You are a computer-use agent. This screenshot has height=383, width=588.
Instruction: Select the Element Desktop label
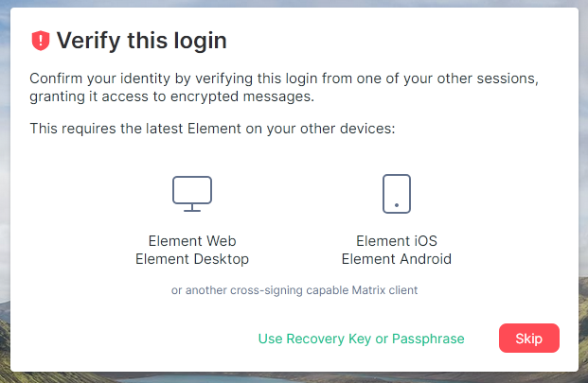[192, 259]
